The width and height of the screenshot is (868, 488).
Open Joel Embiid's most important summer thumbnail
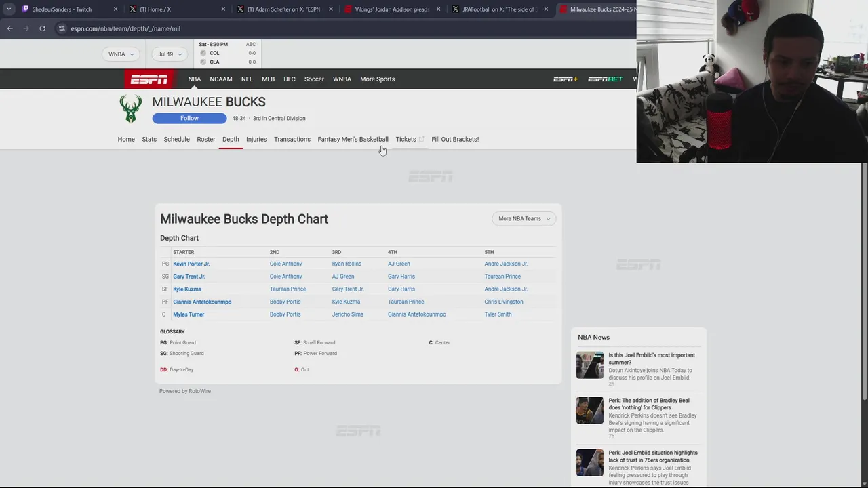pos(589,365)
